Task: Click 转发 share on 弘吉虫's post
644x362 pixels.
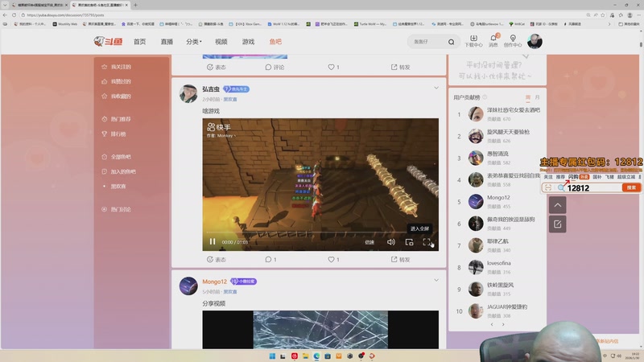Action: pos(400,259)
